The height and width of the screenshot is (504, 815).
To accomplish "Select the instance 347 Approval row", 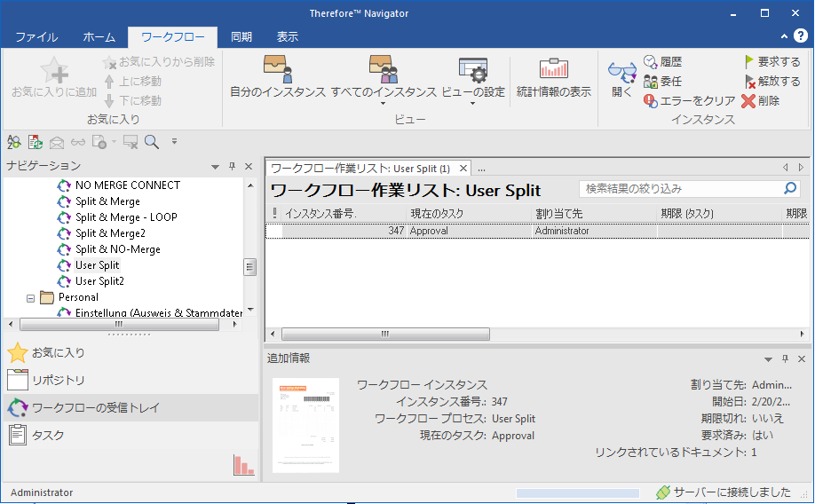I will click(537, 231).
